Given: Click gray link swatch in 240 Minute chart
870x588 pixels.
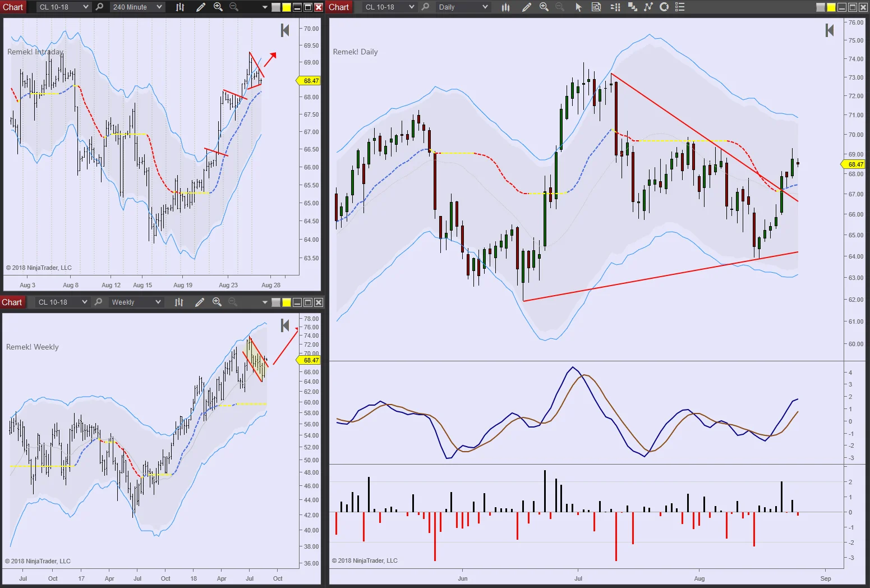Looking at the screenshot, I should [276, 7].
